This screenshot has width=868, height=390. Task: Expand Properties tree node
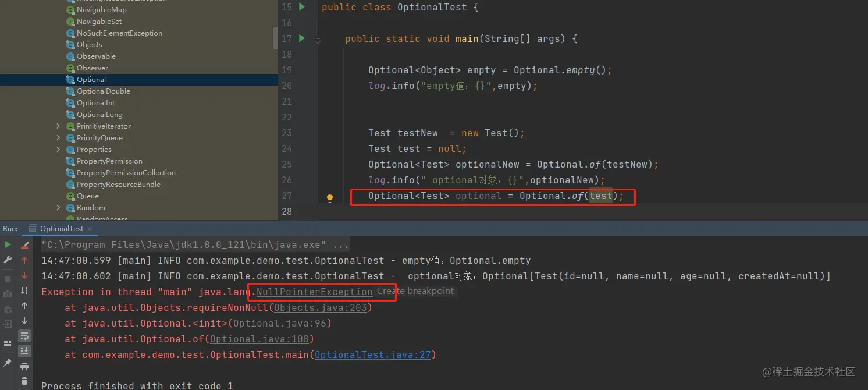tap(58, 150)
